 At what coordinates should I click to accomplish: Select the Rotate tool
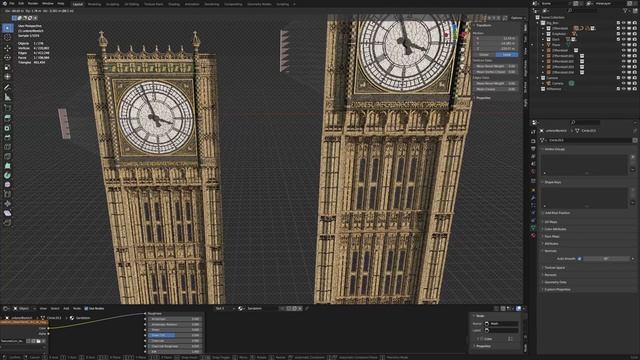[x=7, y=58]
